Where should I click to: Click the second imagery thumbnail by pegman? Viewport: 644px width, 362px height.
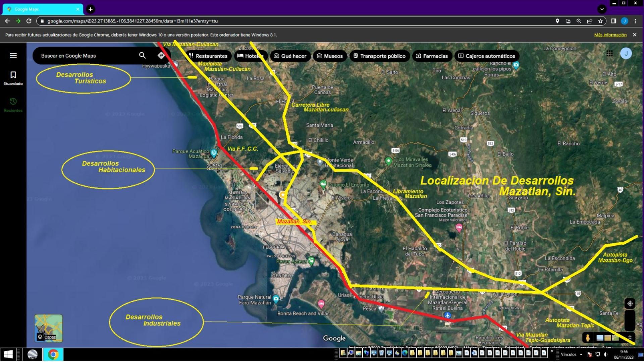[x=607, y=338]
